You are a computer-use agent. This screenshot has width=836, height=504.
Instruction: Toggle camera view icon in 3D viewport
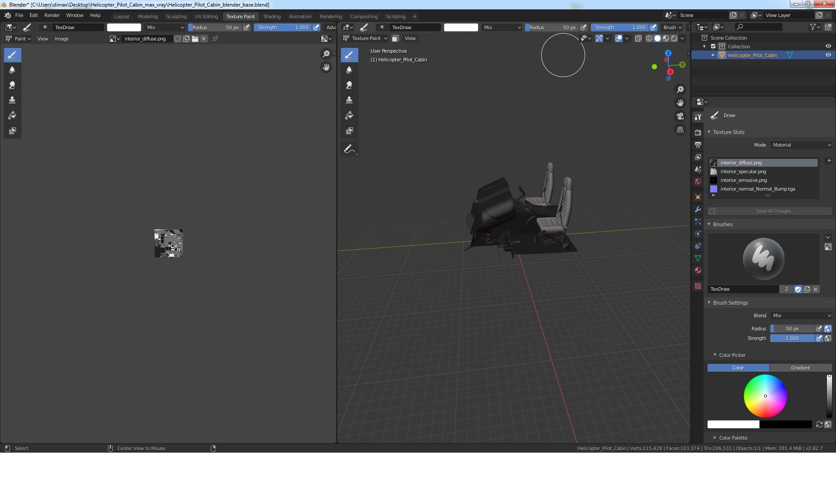pos(680,116)
